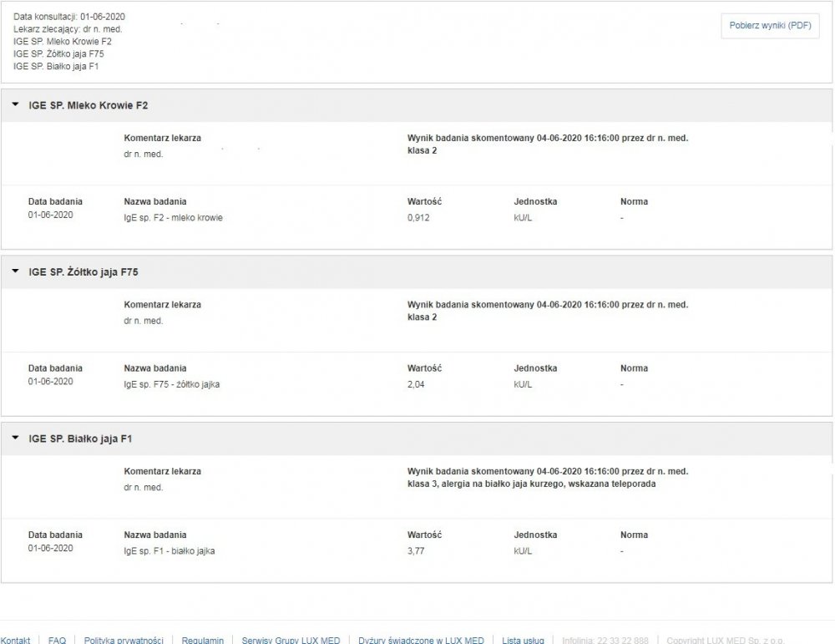
Task: Collapse the IGE SP. Żółtko jaja F75 section
Action: tap(15, 271)
